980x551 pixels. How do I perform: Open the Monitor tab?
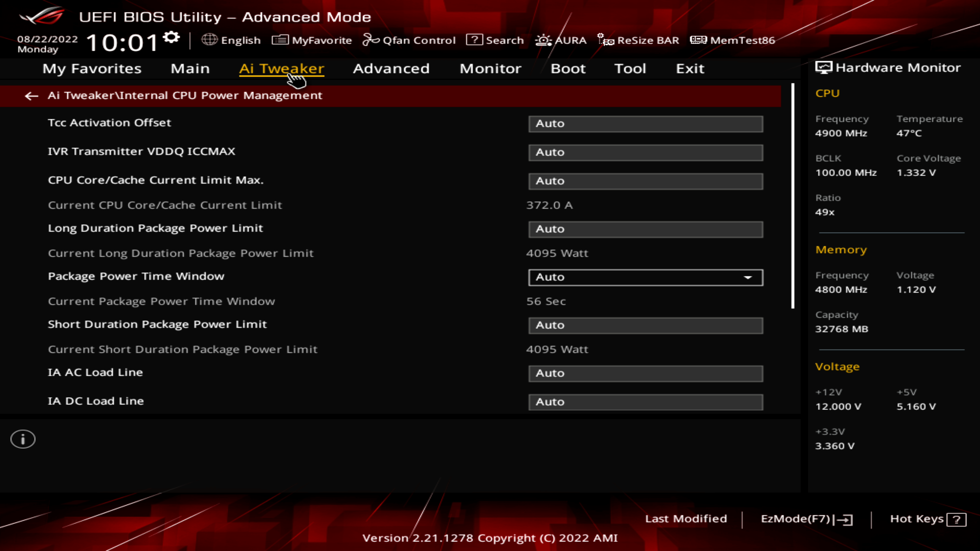[x=490, y=68]
